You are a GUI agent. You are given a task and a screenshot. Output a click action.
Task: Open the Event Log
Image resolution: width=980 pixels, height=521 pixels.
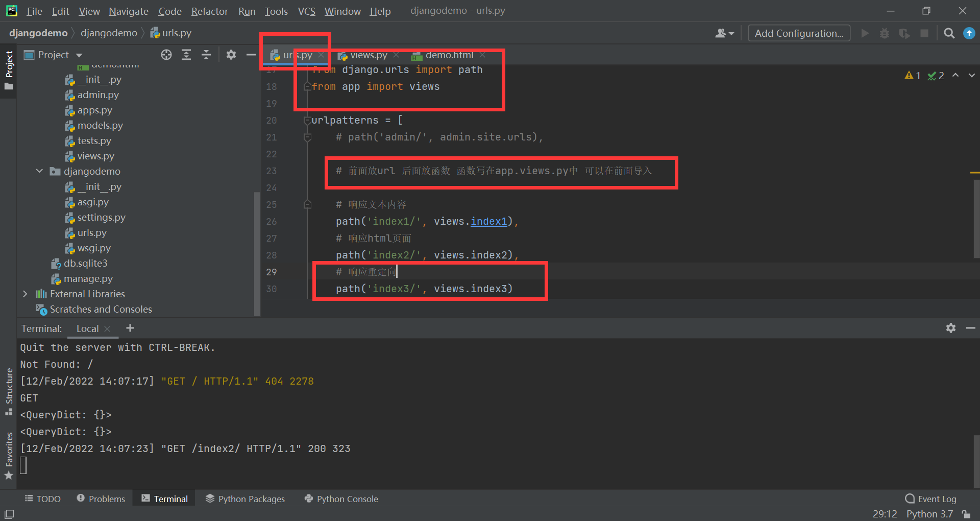(x=930, y=499)
